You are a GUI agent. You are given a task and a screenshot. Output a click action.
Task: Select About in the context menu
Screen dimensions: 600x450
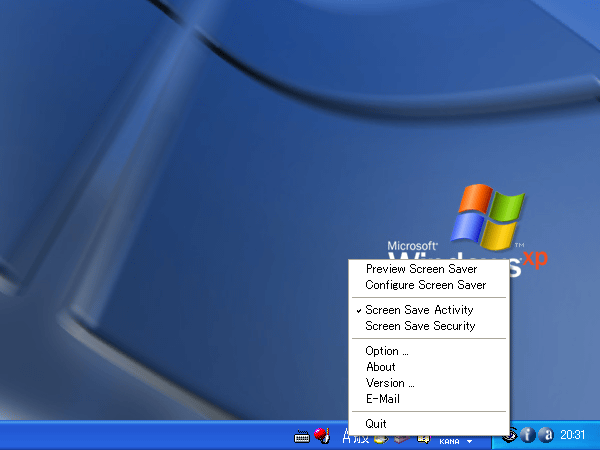[429, 367]
